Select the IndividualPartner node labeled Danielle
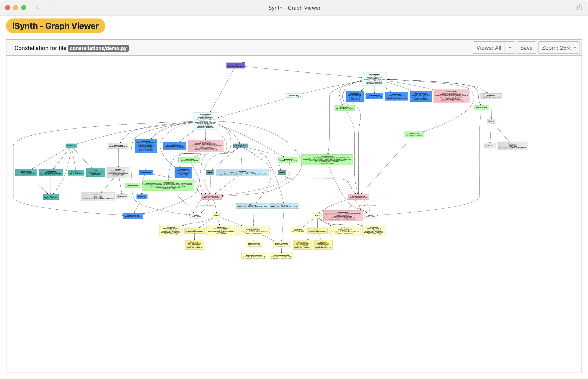Viewport: 588px width, 379px height. (x=205, y=121)
